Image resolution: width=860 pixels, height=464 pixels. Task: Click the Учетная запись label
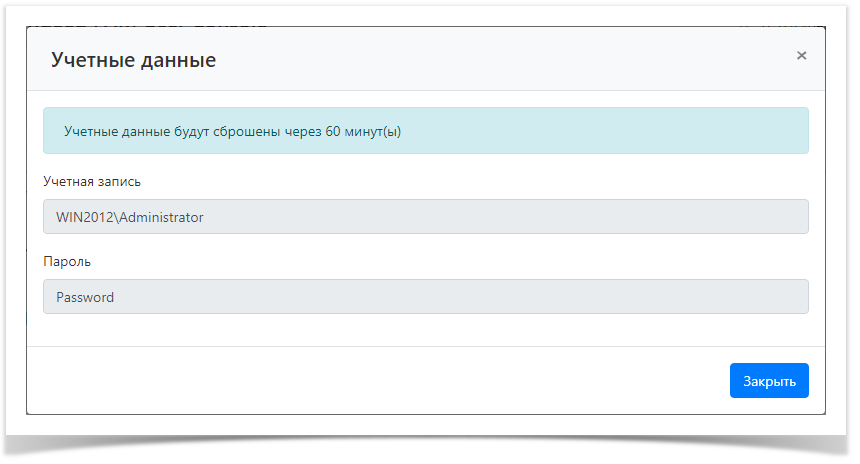91,182
